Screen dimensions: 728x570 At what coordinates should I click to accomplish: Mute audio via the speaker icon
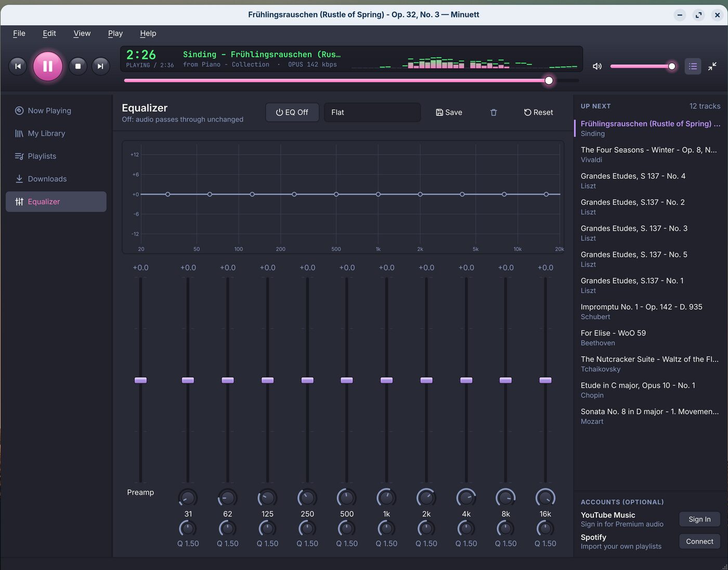pos(597,66)
